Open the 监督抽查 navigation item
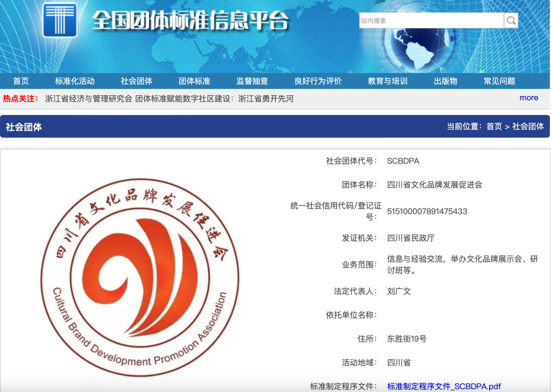 [x=252, y=81]
